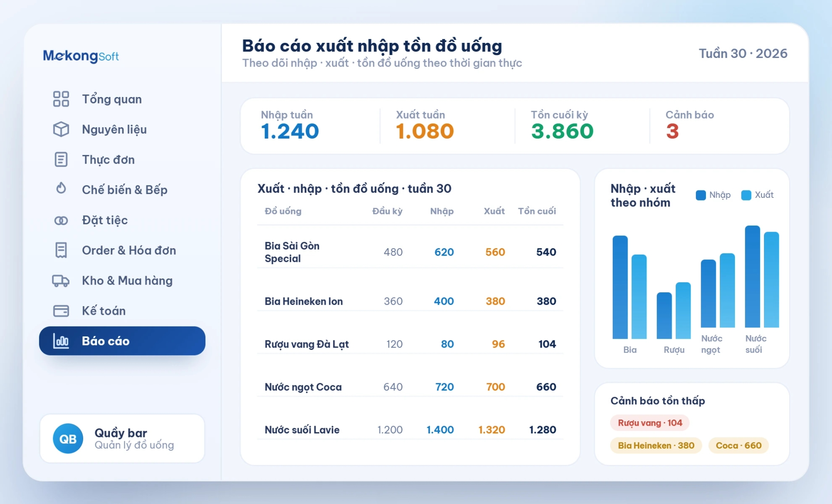Click Bia Sài Gòn Xuất value 560

[495, 252]
